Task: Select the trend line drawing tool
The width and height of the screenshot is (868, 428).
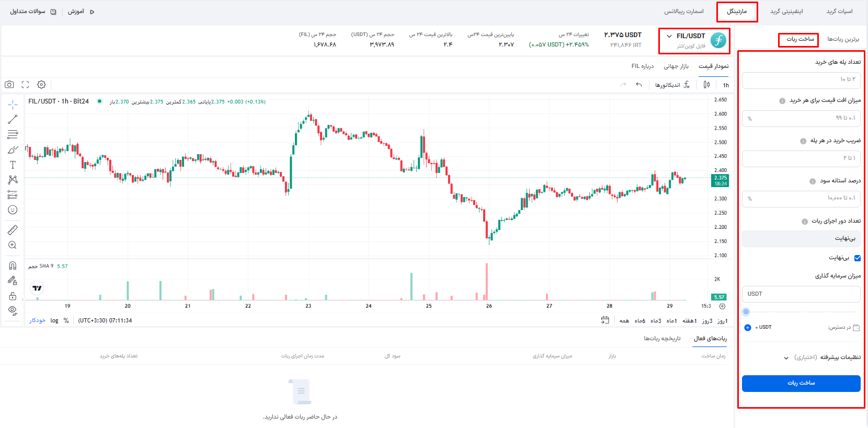Action: pos(13,120)
